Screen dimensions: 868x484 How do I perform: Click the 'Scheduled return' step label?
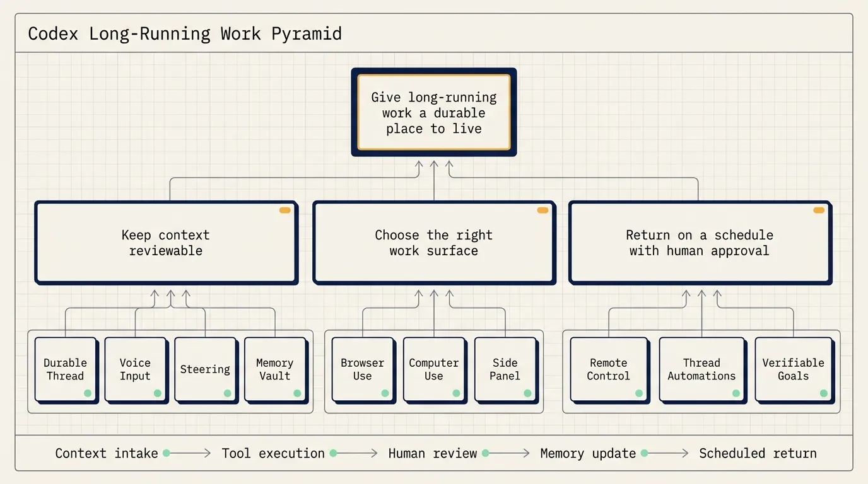tap(758, 453)
